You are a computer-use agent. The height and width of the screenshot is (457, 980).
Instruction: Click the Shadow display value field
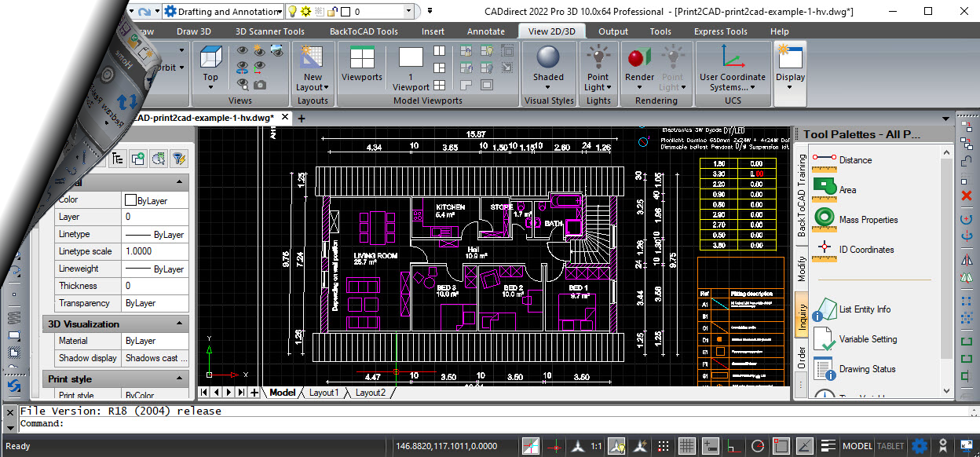(155, 358)
